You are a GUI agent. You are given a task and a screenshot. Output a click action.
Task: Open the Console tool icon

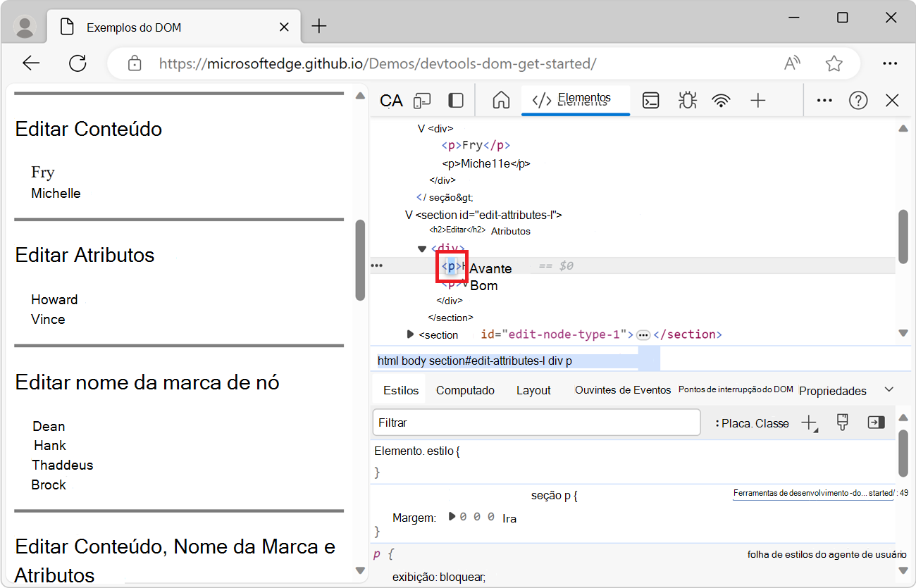651,101
